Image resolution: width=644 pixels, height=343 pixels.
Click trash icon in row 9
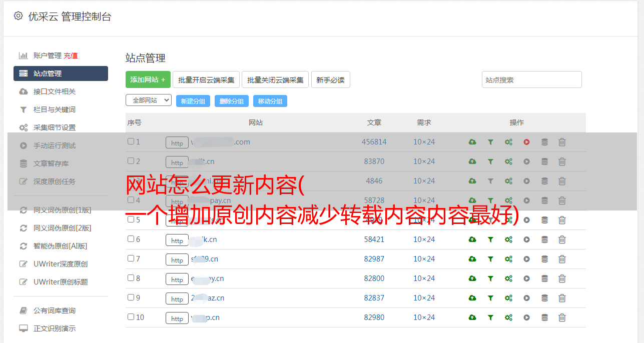562,298
